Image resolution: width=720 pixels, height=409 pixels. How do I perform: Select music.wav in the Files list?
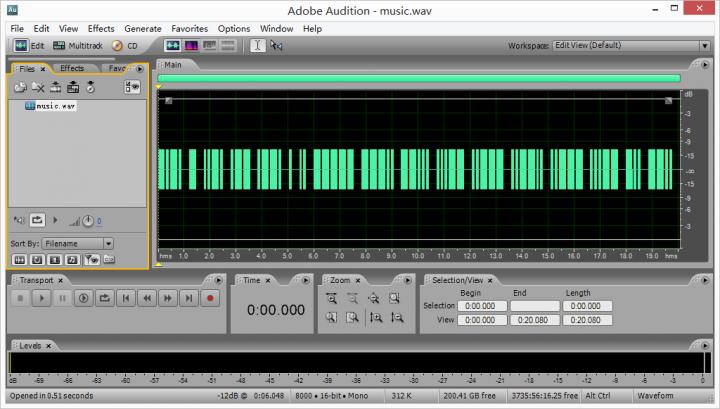pos(55,105)
